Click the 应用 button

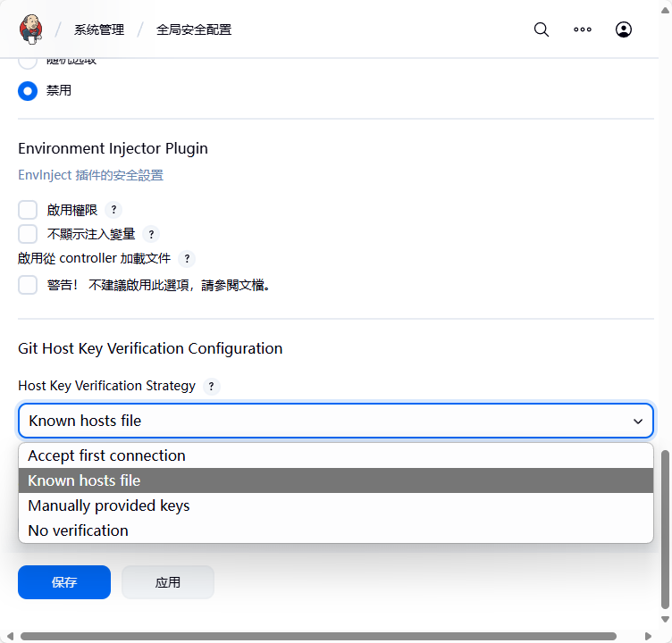[x=168, y=582]
